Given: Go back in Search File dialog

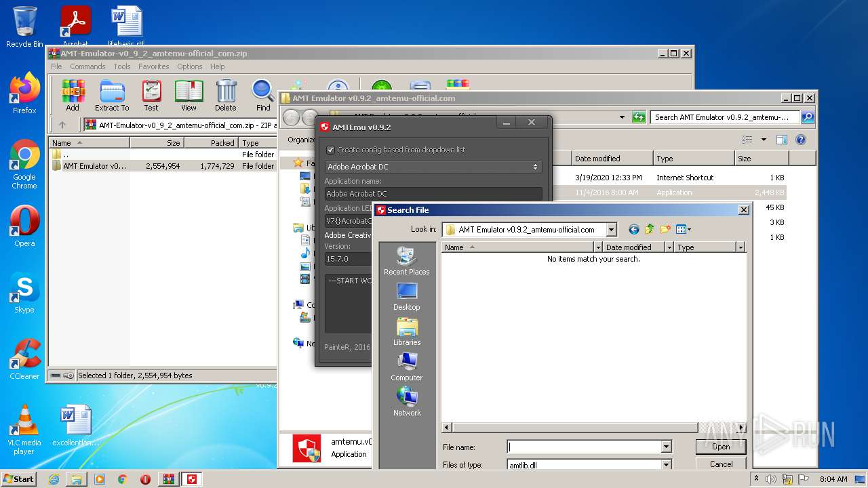Looking at the screenshot, I should (x=634, y=230).
